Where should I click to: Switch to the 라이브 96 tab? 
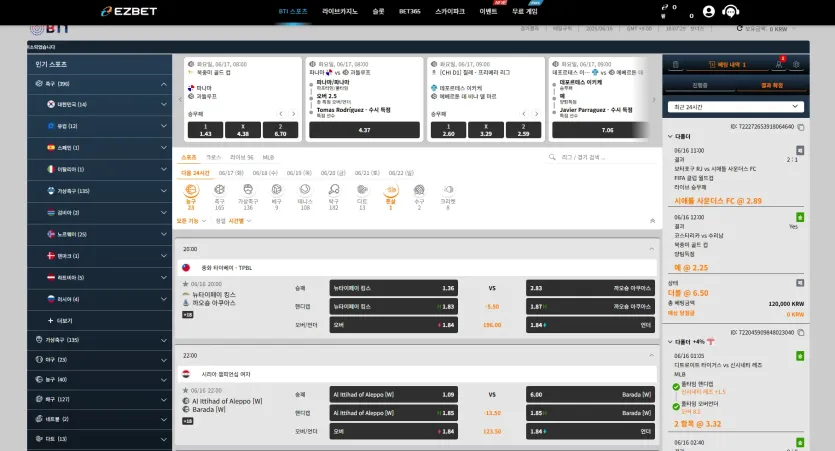pyautogui.click(x=242, y=157)
